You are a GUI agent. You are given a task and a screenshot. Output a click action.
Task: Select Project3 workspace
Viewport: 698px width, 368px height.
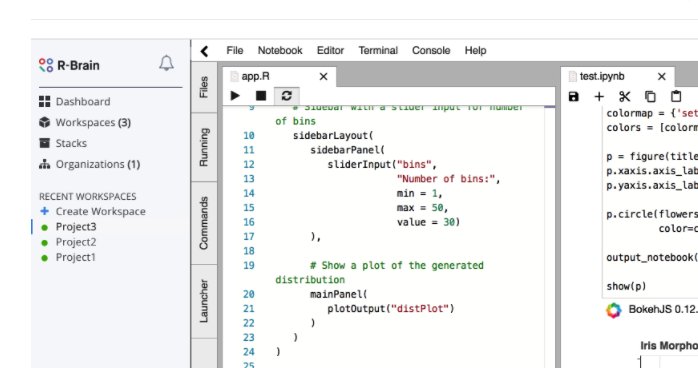(76, 227)
